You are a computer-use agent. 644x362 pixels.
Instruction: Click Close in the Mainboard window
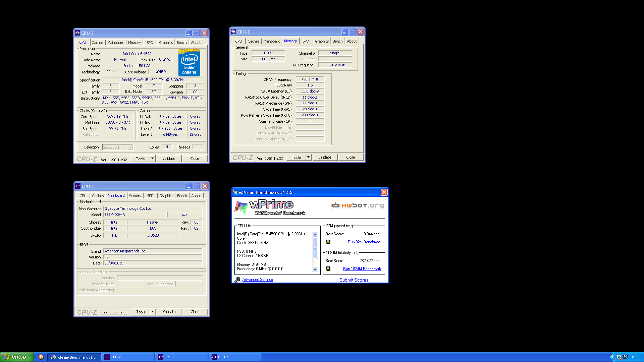point(195,312)
